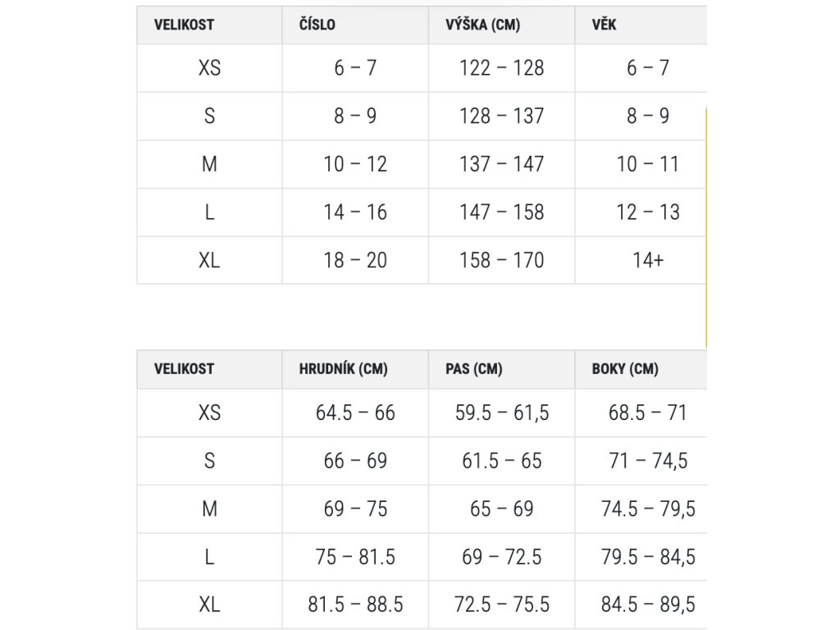This screenshot has width=840, height=630.
Task: Click the chest cell 64.5 – 66
Action: (355, 413)
